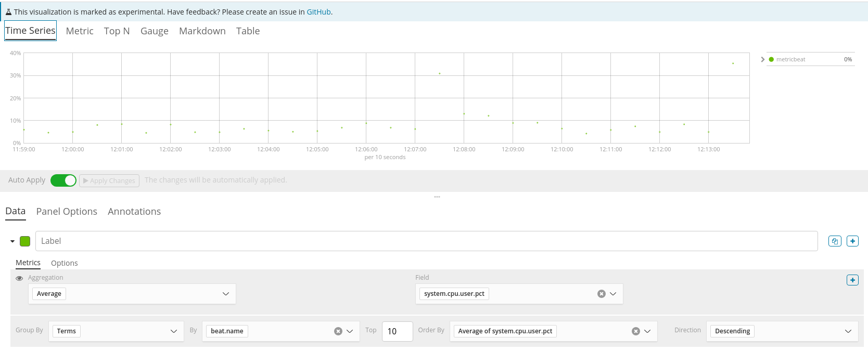Switch to Markdown tab

[x=202, y=31]
